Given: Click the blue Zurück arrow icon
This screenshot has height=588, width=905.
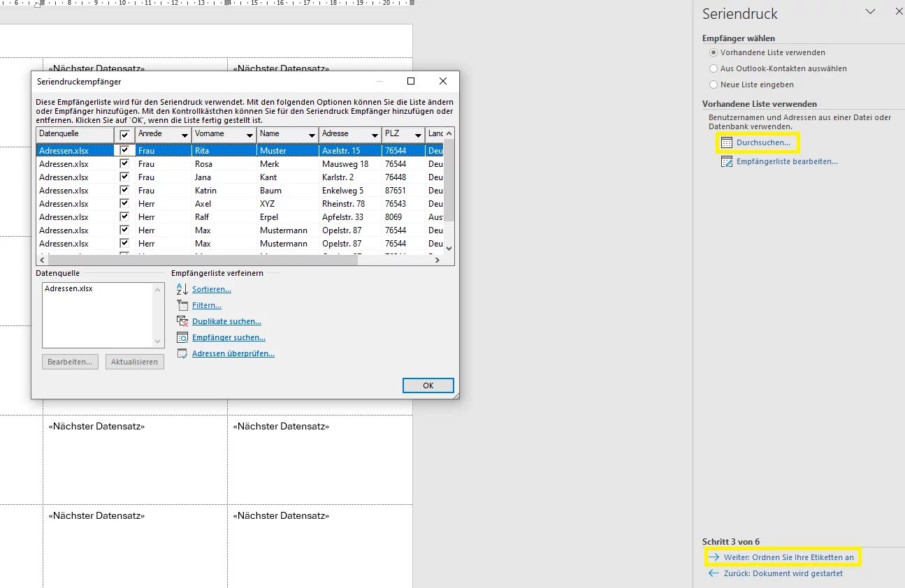Looking at the screenshot, I should (x=714, y=573).
